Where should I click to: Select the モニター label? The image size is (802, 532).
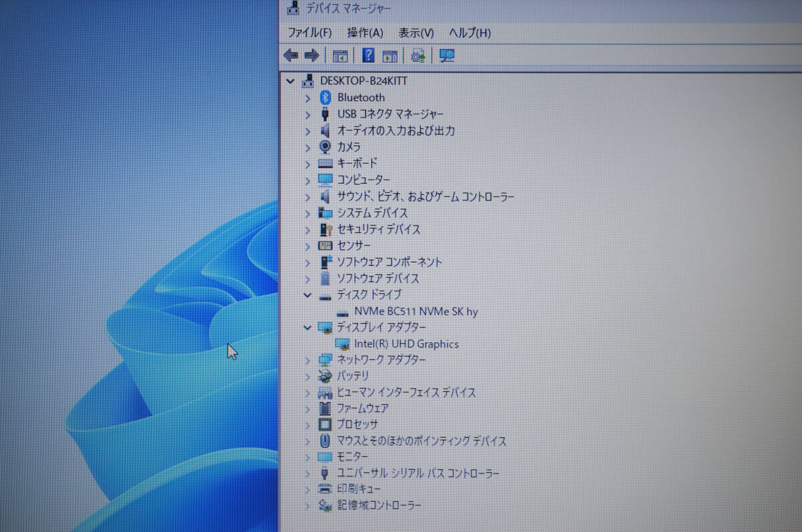(x=353, y=457)
